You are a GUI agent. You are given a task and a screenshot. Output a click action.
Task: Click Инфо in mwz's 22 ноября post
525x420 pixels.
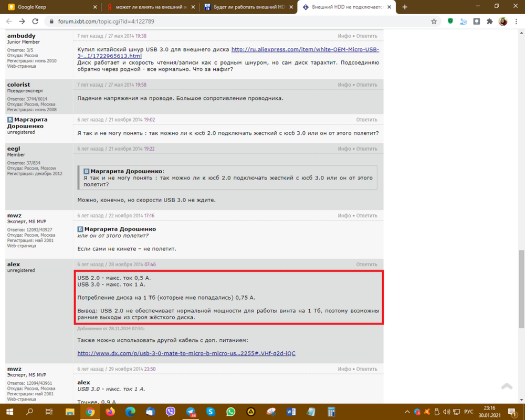click(x=344, y=216)
